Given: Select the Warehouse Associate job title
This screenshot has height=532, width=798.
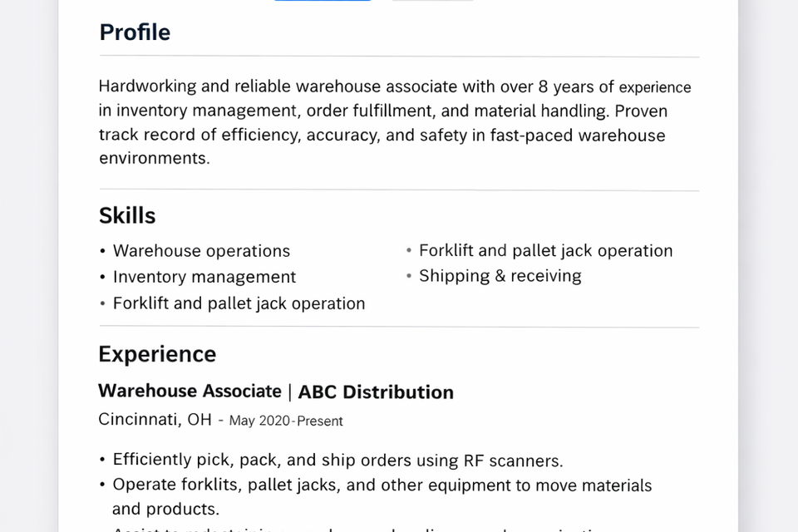Looking at the screenshot, I should coord(190,391).
